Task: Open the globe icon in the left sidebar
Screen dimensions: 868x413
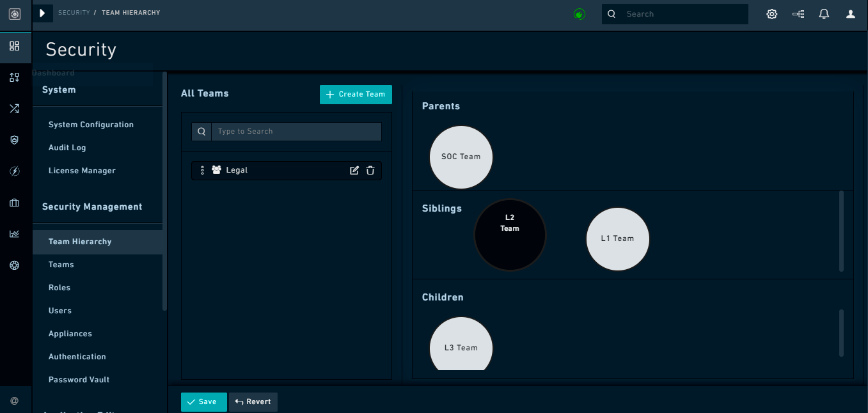Action: click(15, 265)
